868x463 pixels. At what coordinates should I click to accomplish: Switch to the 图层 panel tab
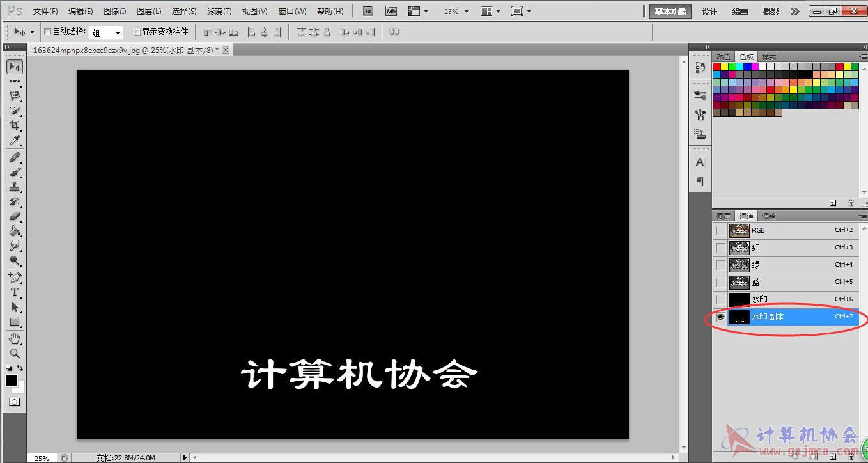724,216
